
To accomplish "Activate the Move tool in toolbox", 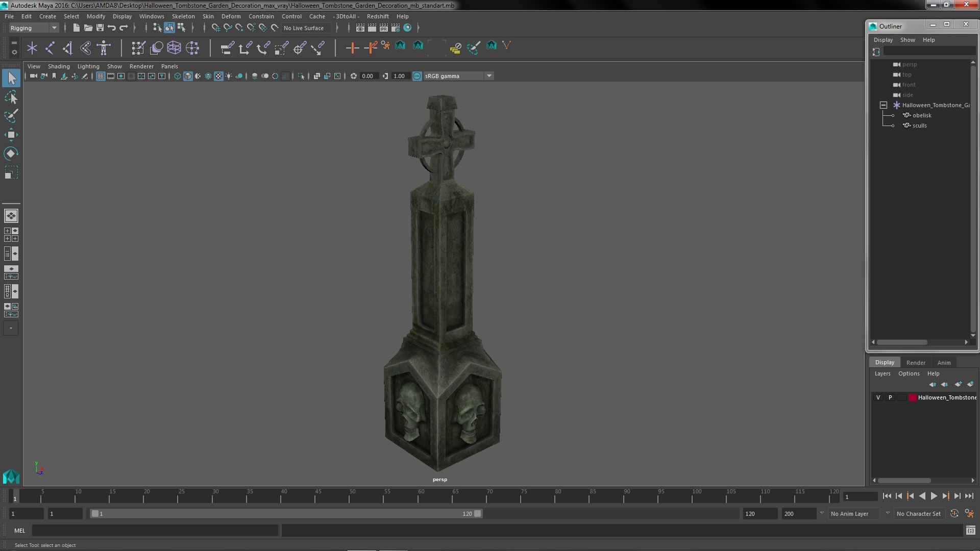I will point(11,135).
